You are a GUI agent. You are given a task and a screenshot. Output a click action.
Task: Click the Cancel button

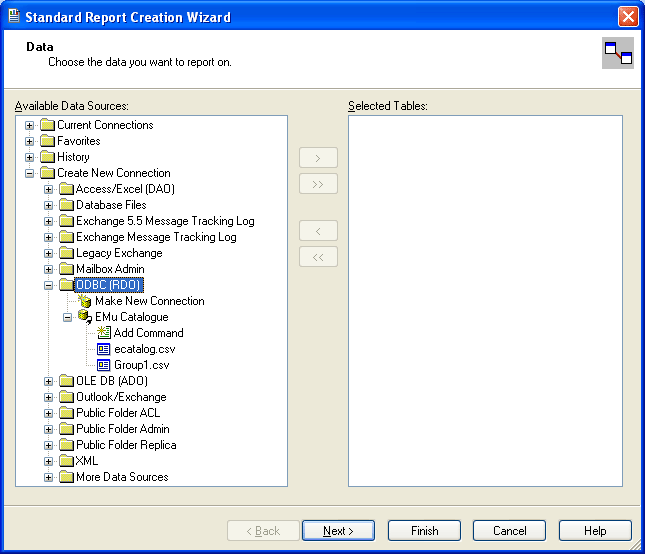pyautogui.click(x=509, y=531)
